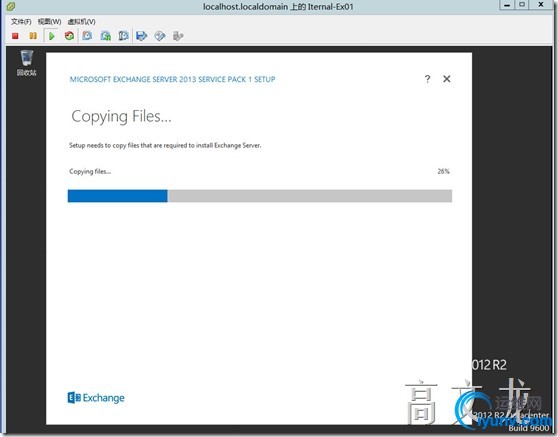Open the 视图(W) menu
This screenshot has height=437, width=558.
coord(49,22)
